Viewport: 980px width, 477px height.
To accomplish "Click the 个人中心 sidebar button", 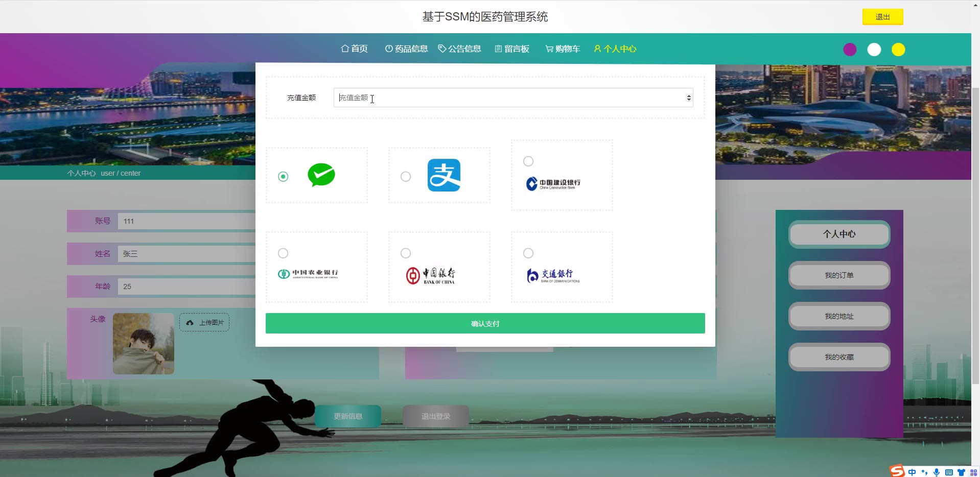I will tap(839, 234).
